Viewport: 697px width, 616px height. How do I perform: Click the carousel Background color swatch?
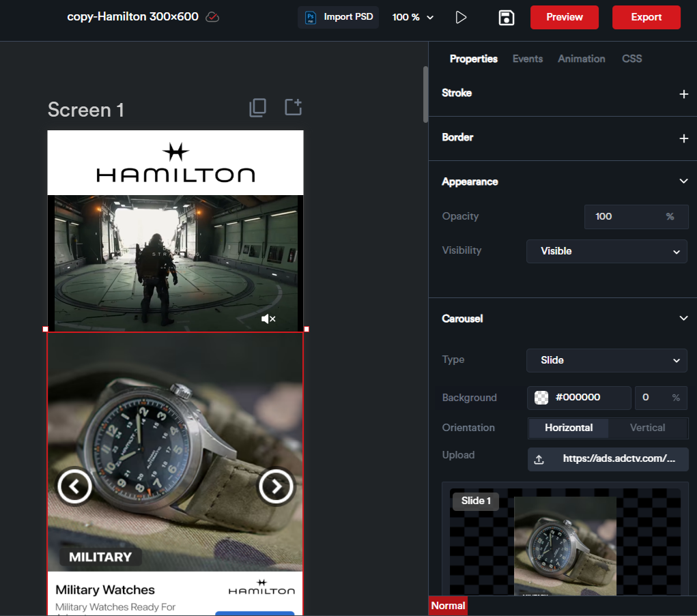[x=541, y=398]
